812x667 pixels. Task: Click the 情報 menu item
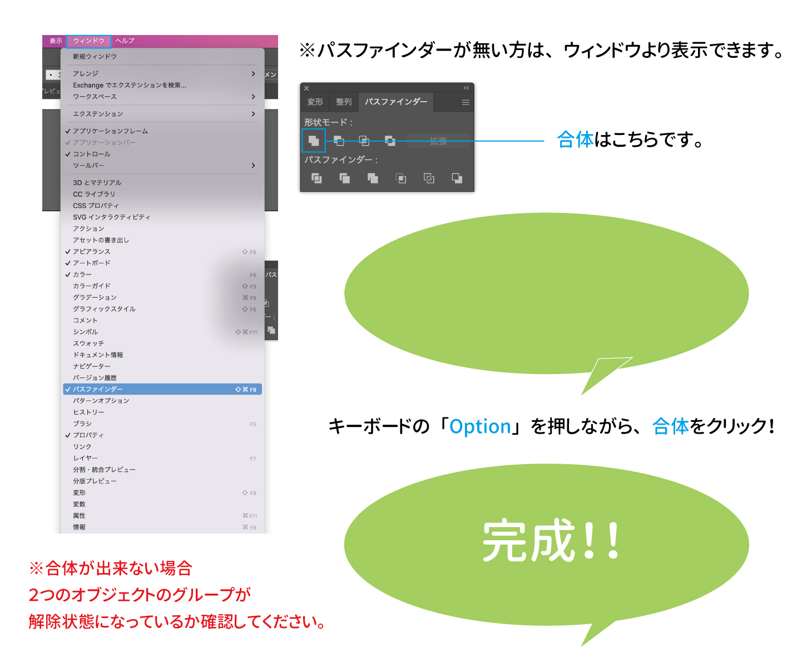(x=162, y=527)
